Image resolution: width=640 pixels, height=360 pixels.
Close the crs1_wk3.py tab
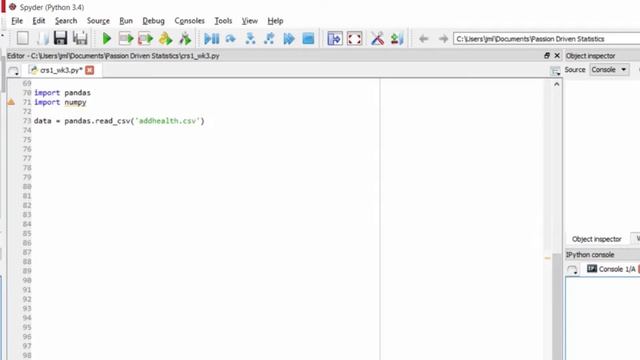point(90,70)
